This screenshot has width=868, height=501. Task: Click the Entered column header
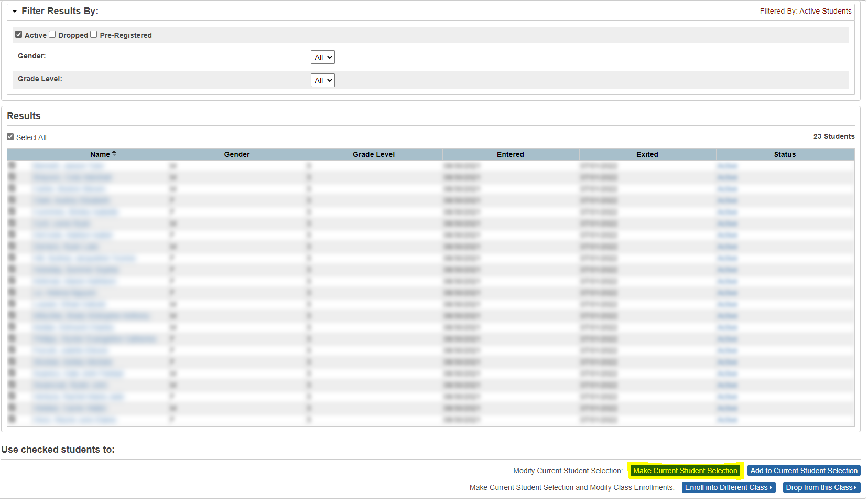511,154
